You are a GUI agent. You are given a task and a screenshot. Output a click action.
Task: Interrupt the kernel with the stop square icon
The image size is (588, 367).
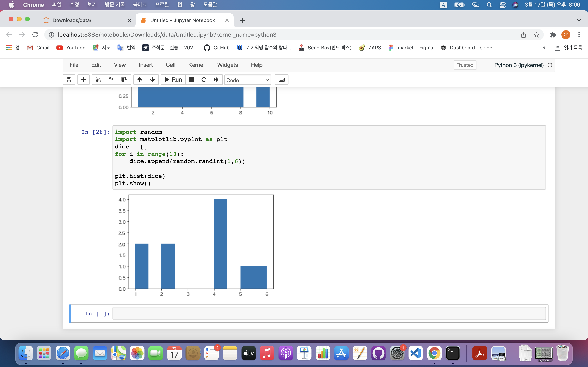192,80
